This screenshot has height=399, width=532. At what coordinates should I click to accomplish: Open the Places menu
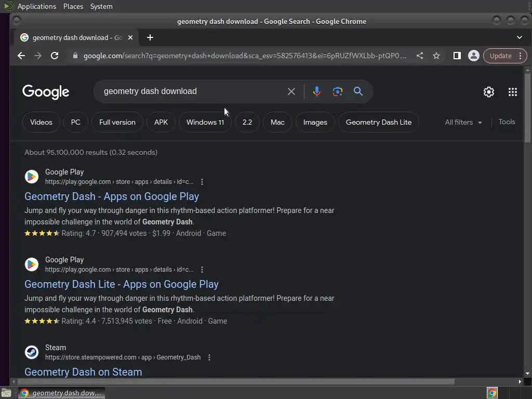click(73, 6)
